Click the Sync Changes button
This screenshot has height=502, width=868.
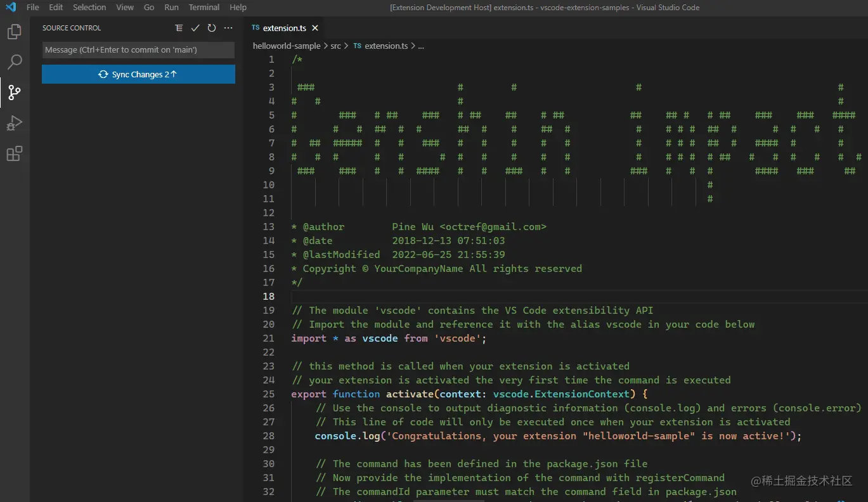[138, 74]
